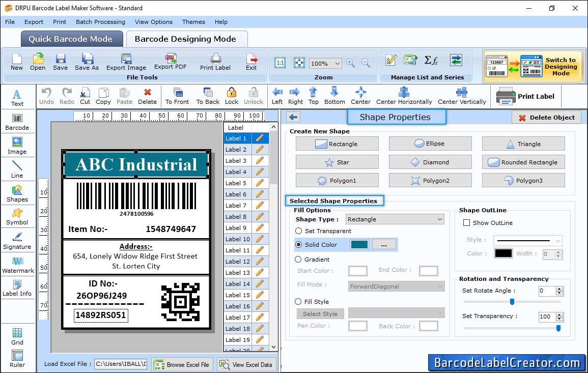This screenshot has height=373, width=588.
Task: Switch to Quick Barcode Mode tab
Action: 72,39
